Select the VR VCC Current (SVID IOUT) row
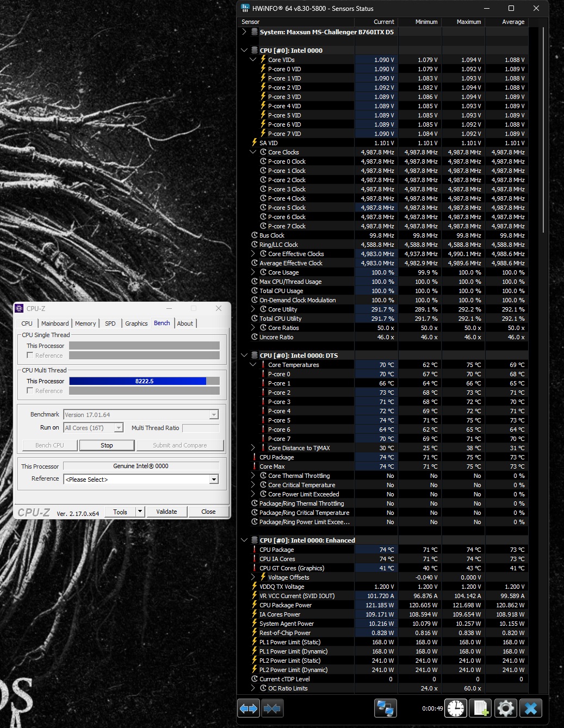 383,596
